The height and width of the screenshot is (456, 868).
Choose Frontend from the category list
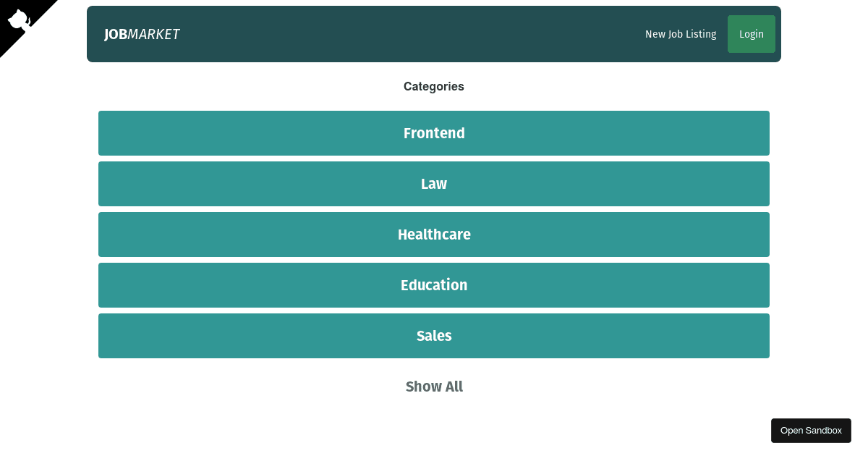(434, 133)
